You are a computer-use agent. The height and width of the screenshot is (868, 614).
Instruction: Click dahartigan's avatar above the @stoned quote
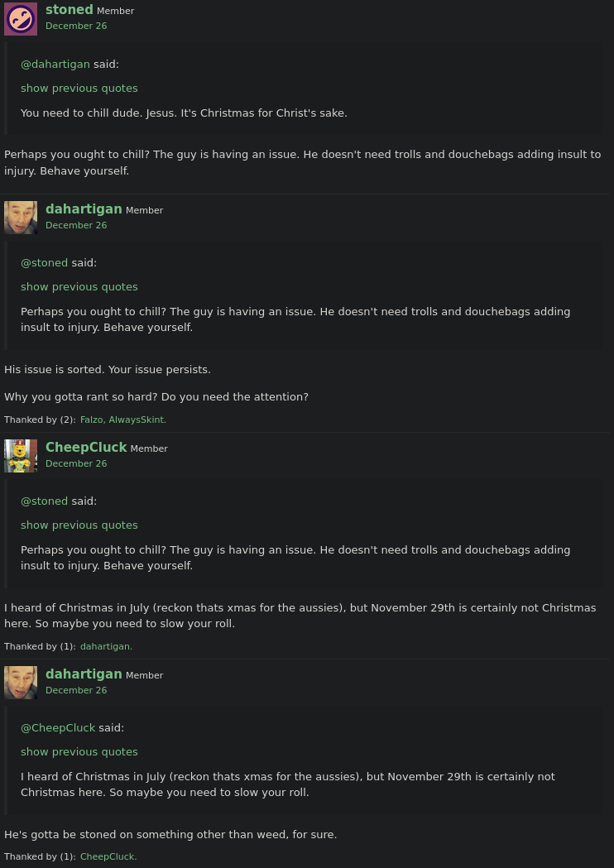[x=21, y=218]
